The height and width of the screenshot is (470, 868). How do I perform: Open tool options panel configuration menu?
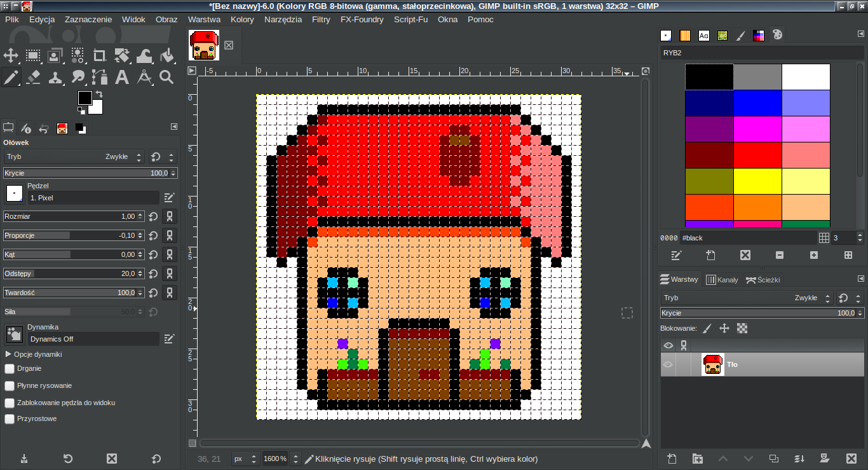(x=174, y=127)
